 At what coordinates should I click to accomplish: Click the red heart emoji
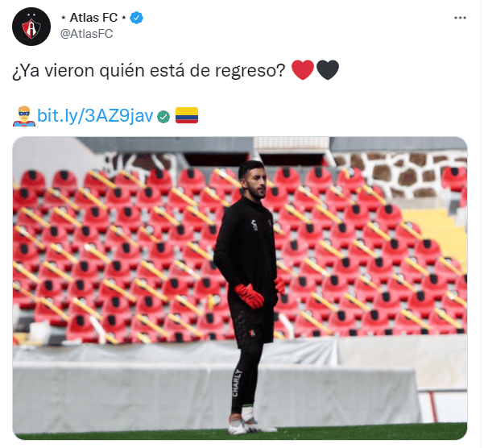pos(303,70)
